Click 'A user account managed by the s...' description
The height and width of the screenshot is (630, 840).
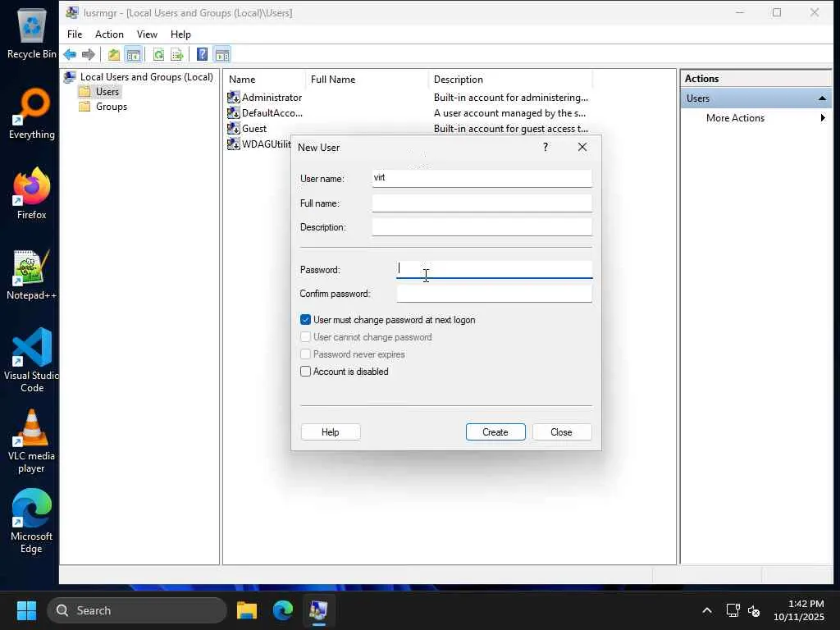click(x=509, y=113)
